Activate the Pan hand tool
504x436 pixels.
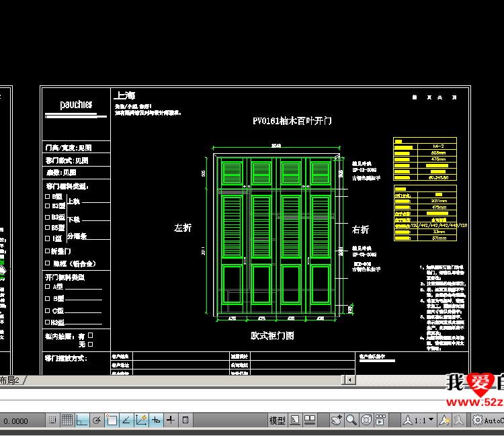[x=337, y=420]
